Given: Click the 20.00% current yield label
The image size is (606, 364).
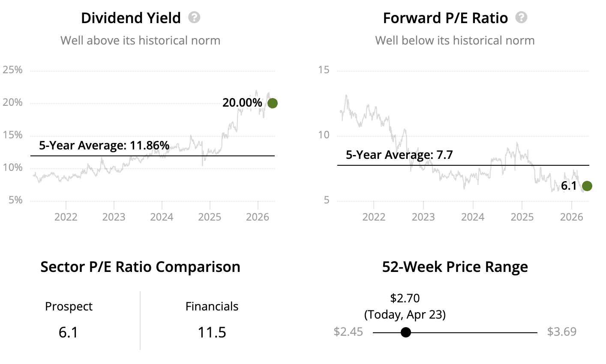Looking at the screenshot, I should (x=242, y=103).
